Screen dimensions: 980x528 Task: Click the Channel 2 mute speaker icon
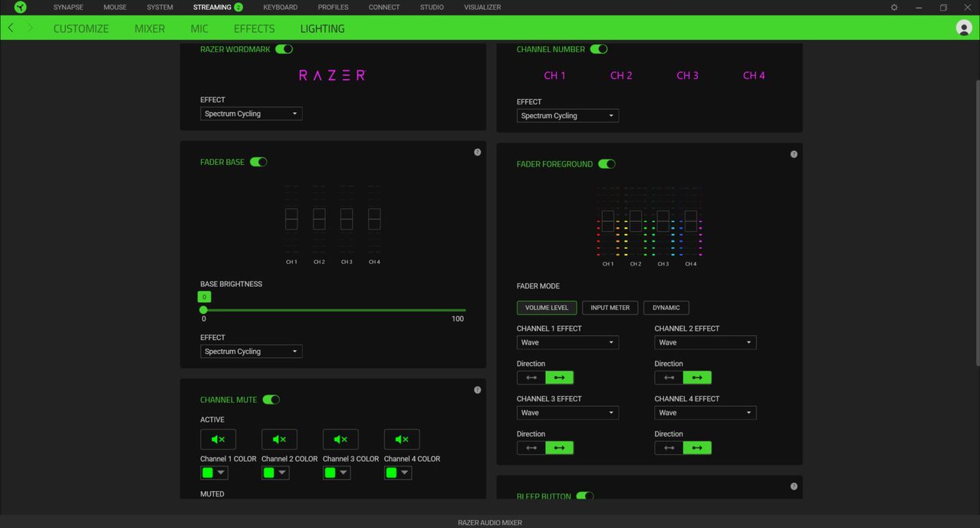(279, 439)
